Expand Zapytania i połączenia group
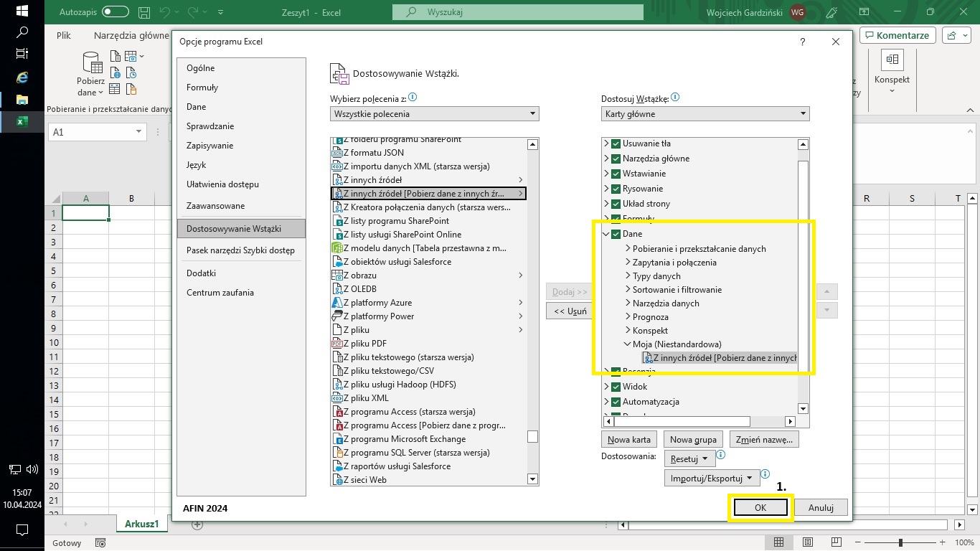 tap(628, 262)
